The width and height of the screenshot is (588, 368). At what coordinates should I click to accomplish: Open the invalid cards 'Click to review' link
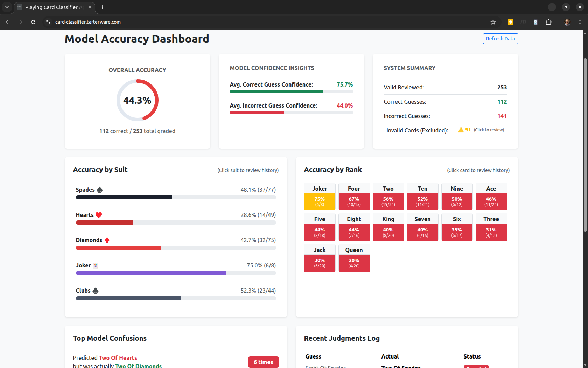tap(489, 130)
